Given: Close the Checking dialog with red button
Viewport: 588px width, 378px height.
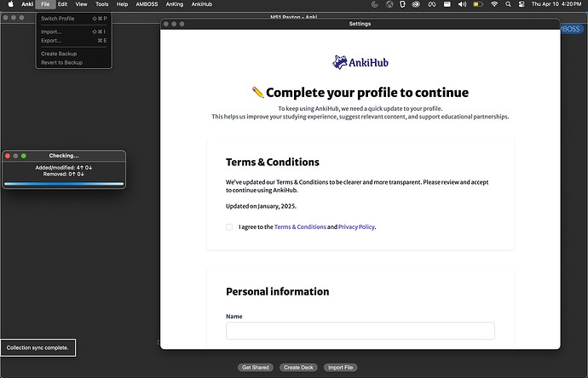Looking at the screenshot, I should point(8,156).
